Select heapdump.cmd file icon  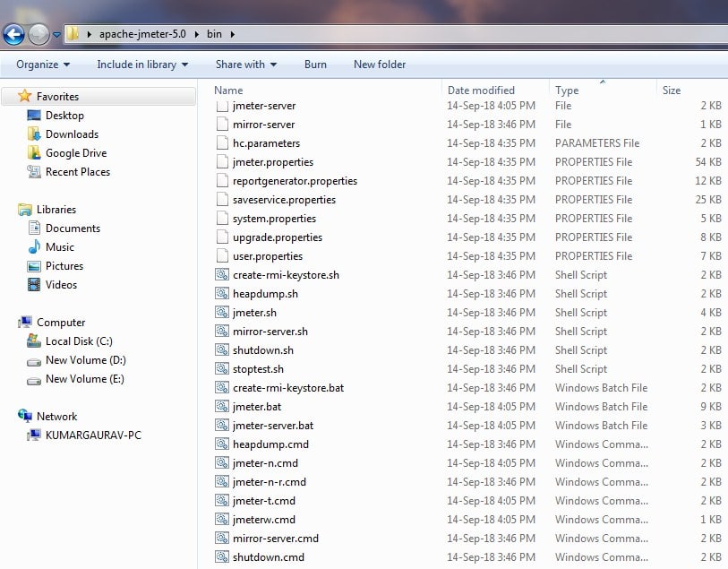tap(222, 444)
